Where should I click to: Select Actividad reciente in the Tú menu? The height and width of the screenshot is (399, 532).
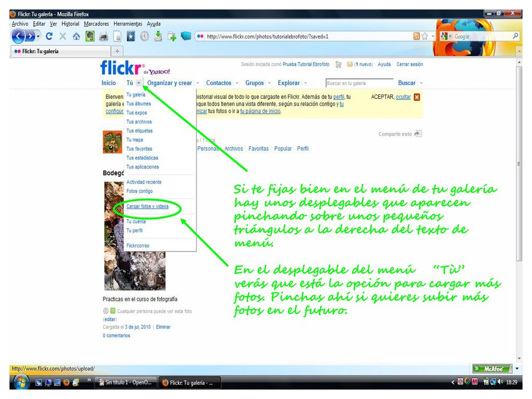(x=144, y=182)
